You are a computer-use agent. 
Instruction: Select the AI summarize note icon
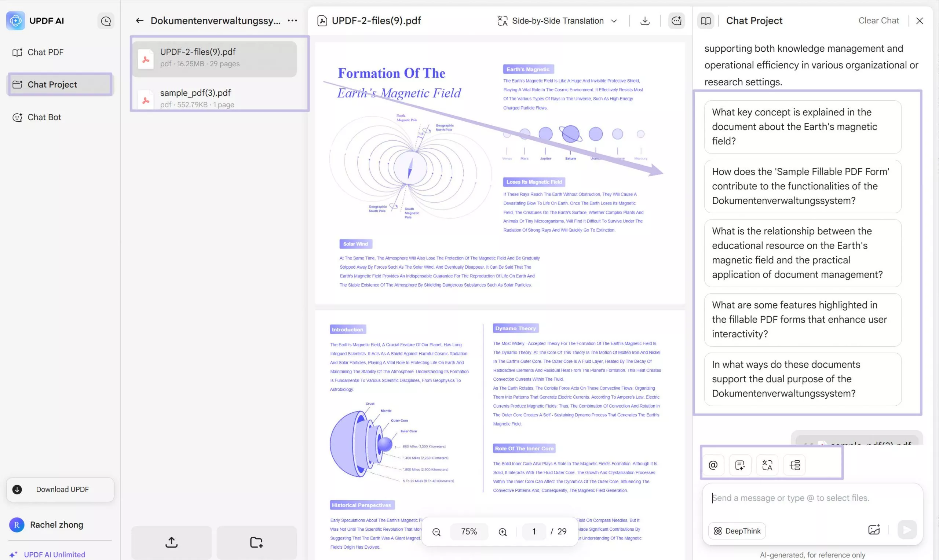[740, 465]
